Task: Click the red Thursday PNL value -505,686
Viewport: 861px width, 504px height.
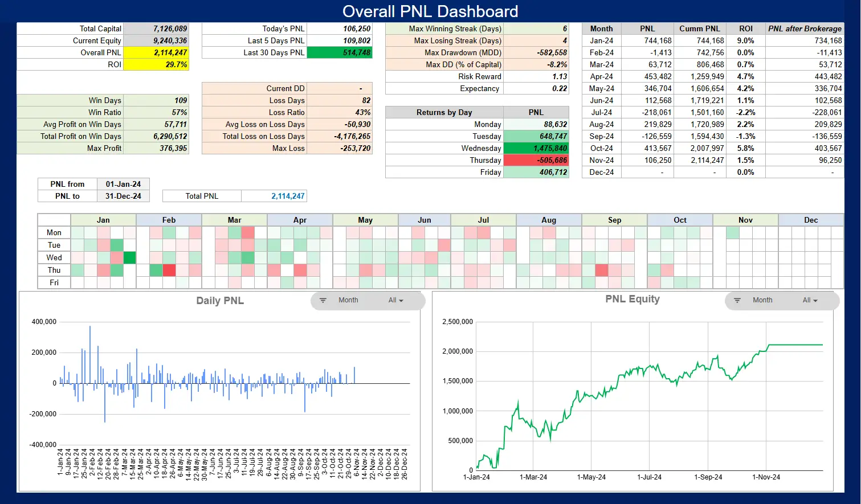Action: [536, 160]
